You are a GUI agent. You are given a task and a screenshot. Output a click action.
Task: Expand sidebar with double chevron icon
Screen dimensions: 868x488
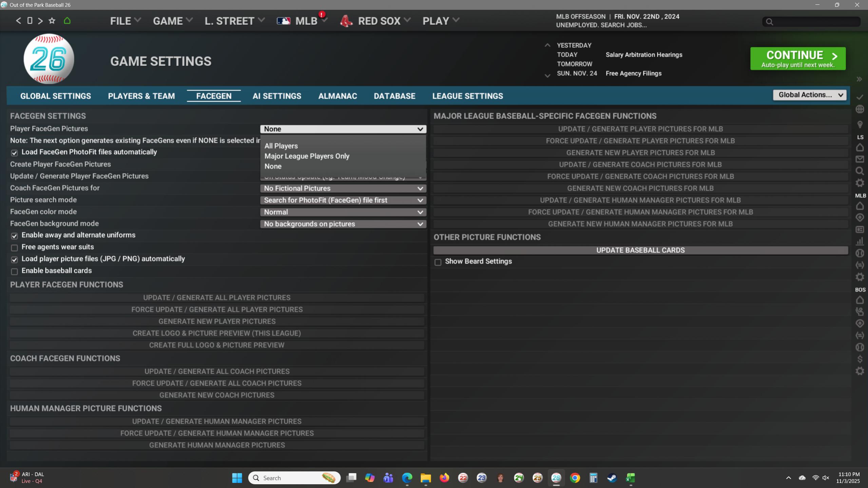pyautogui.click(x=859, y=79)
